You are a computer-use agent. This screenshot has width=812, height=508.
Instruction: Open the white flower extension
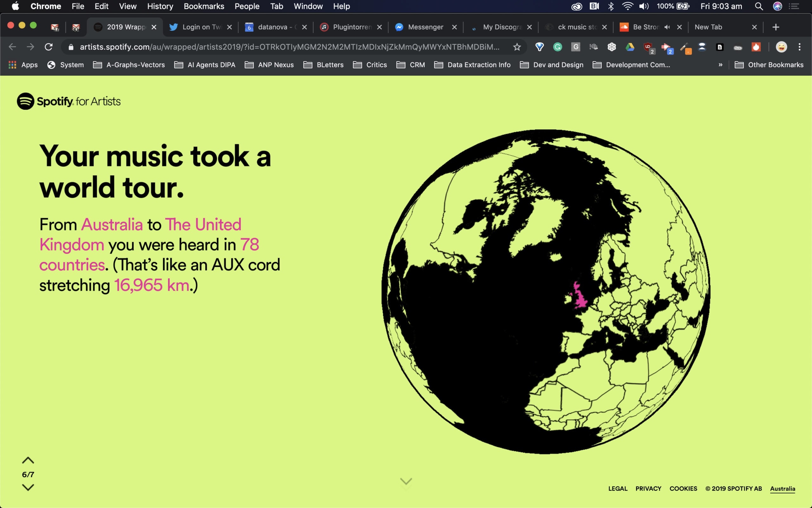coord(612,47)
